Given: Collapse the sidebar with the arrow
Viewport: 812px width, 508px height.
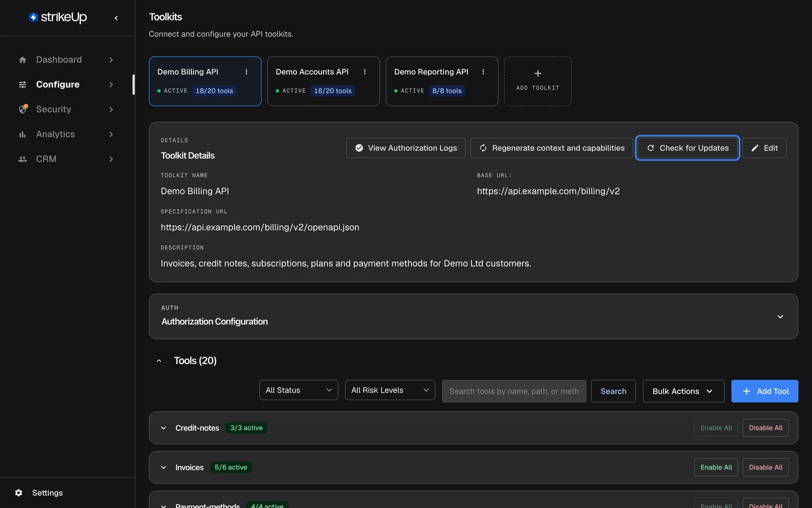Looking at the screenshot, I should coord(116,18).
